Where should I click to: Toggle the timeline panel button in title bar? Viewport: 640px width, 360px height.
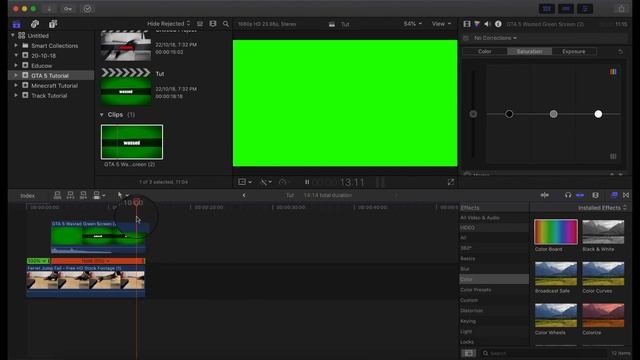coord(566,9)
